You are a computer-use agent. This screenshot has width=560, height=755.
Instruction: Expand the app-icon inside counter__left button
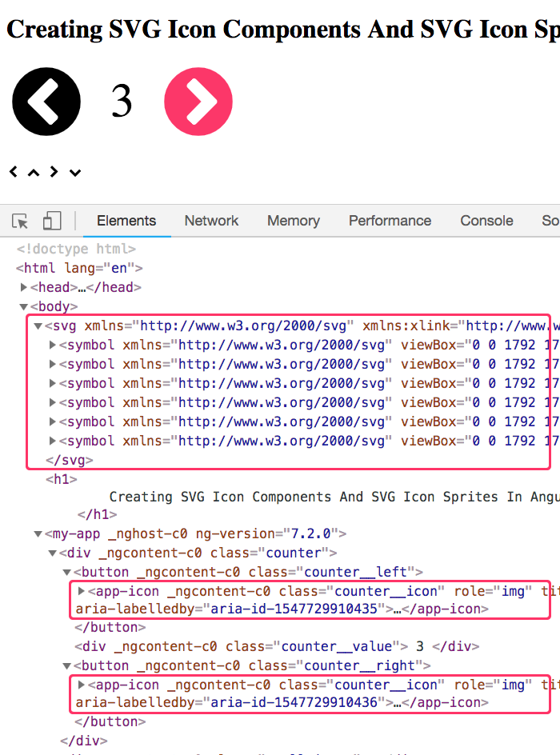(82, 591)
